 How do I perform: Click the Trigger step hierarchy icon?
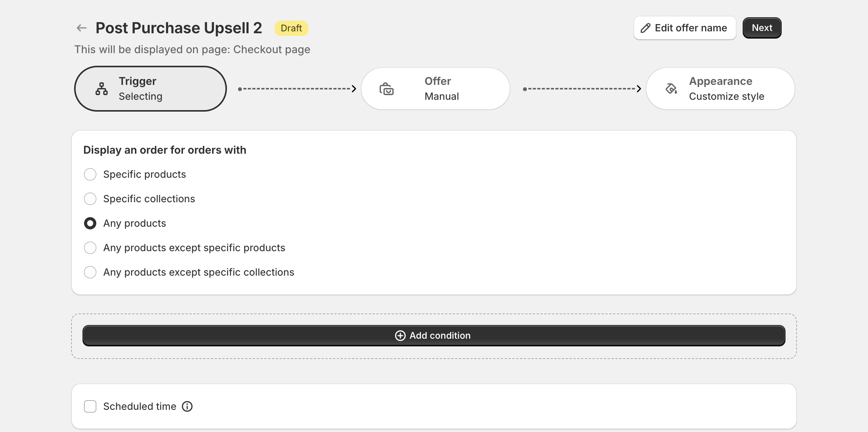point(102,89)
